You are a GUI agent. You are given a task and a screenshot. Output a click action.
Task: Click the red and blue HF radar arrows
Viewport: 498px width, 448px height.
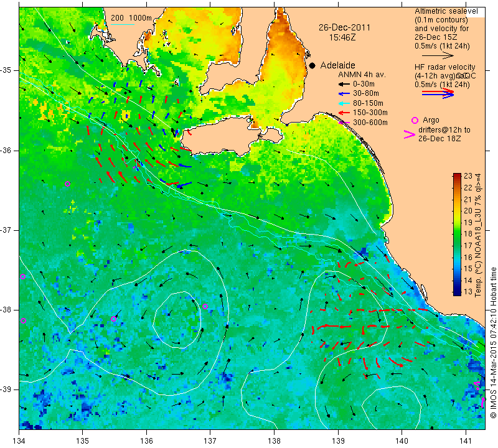click(x=438, y=93)
